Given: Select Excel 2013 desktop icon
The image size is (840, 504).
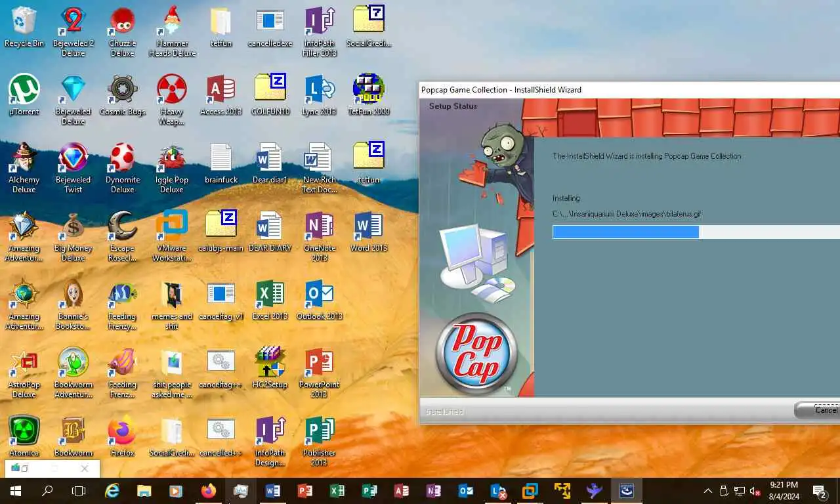Looking at the screenshot, I should tap(270, 300).
